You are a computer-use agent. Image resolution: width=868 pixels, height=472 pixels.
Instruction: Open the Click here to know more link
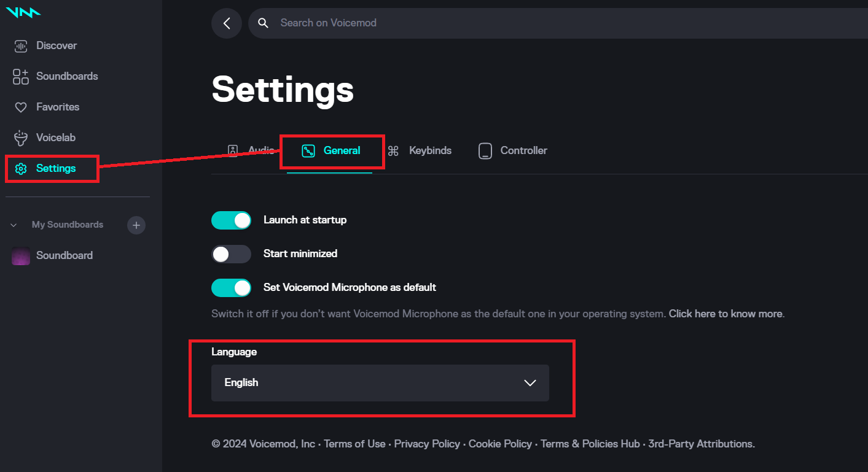(x=725, y=314)
